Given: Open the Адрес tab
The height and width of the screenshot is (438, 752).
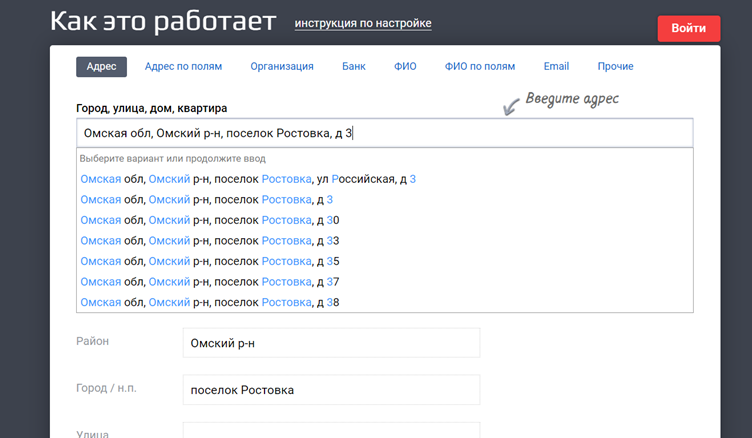Looking at the screenshot, I should (x=101, y=67).
